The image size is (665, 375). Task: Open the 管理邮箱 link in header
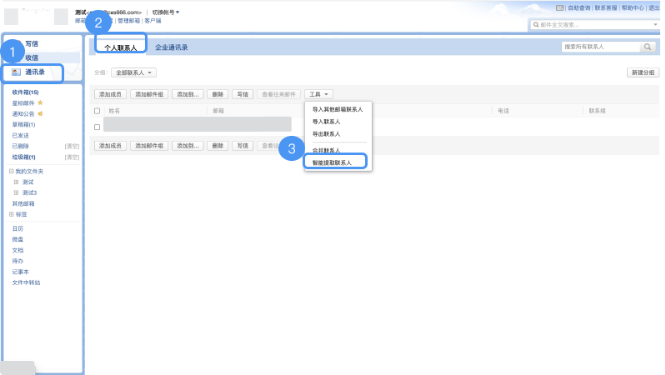coord(129,21)
